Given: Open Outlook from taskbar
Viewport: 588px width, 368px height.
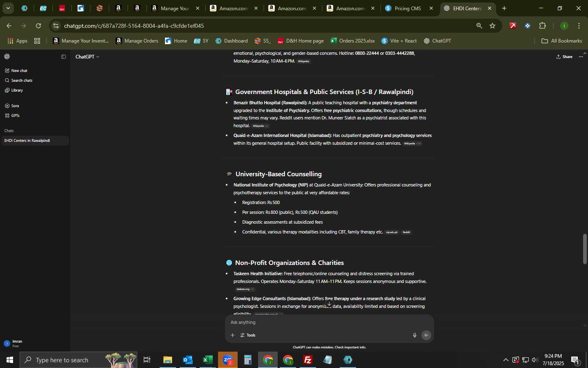Looking at the screenshot, I should point(188,360).
